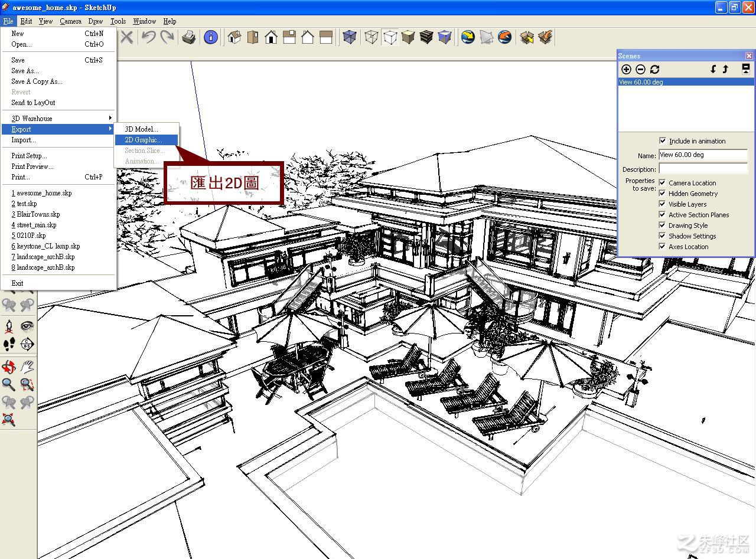Toggle the Include in animation checkbox

(663, 141)
